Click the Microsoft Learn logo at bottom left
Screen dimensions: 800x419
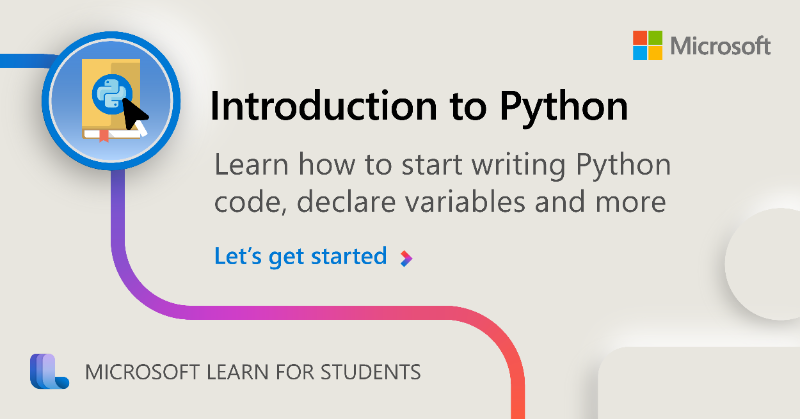coord(49,371)
